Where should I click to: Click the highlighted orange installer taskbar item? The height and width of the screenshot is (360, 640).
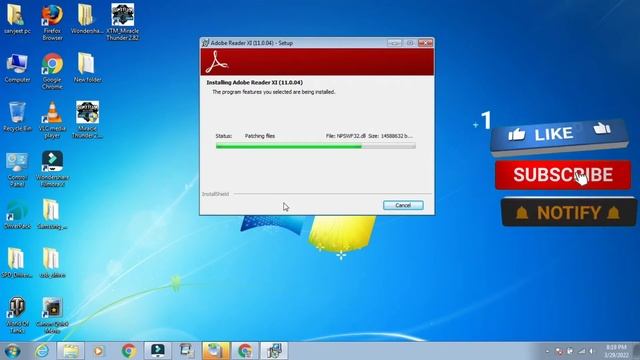coord(216,351)
